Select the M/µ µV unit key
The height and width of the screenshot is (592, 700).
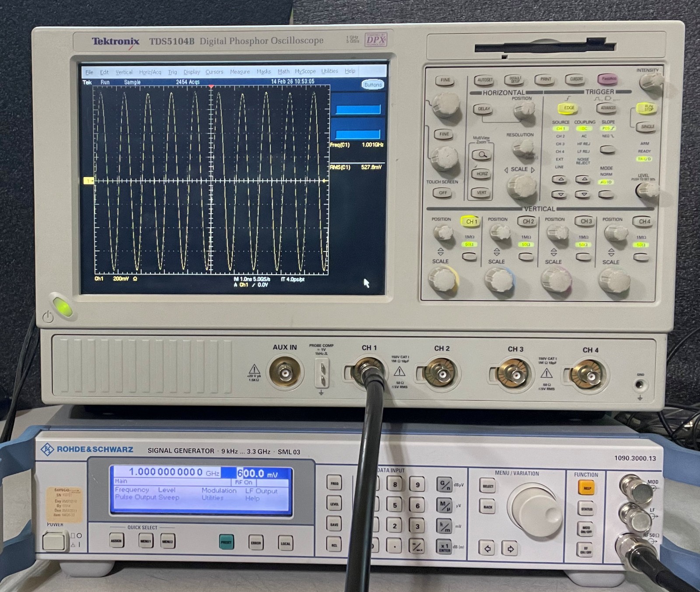click(x=444, y=505)
